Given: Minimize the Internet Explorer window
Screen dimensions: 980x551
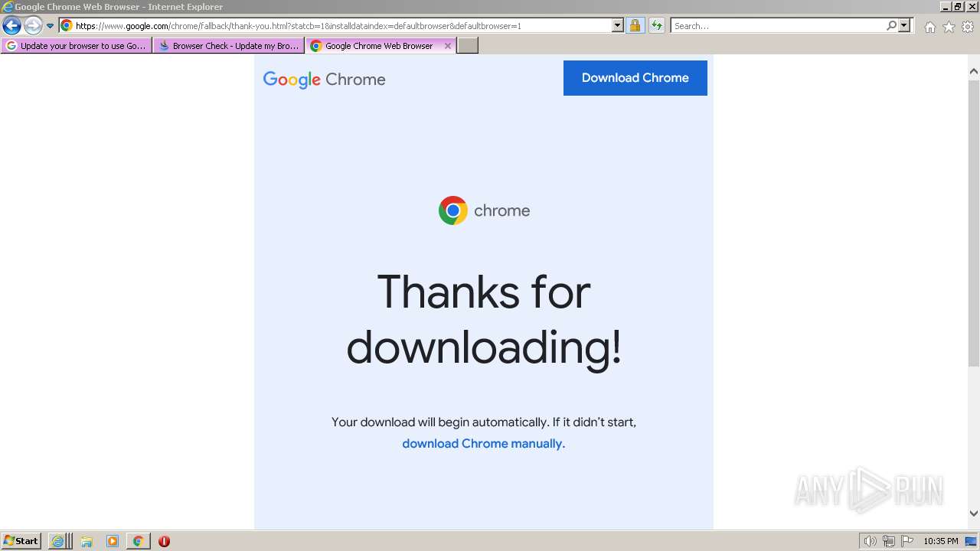Looking at the screenshot, I should pyautogui.click(x=946, y=7).
